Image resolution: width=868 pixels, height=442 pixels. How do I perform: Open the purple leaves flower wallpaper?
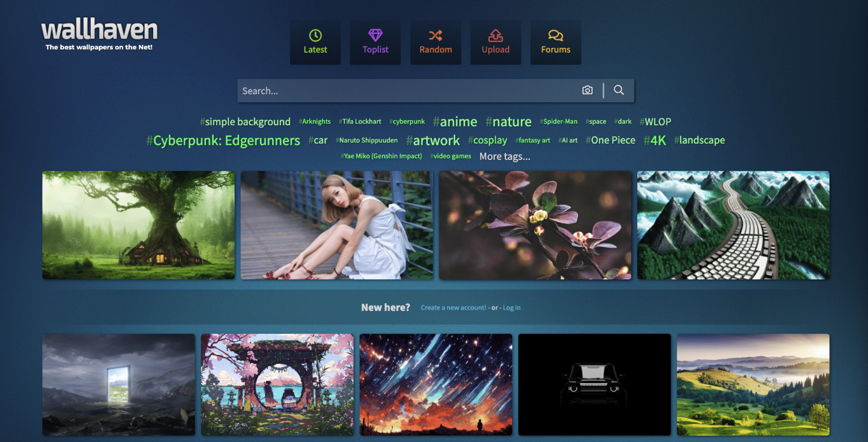535,225
